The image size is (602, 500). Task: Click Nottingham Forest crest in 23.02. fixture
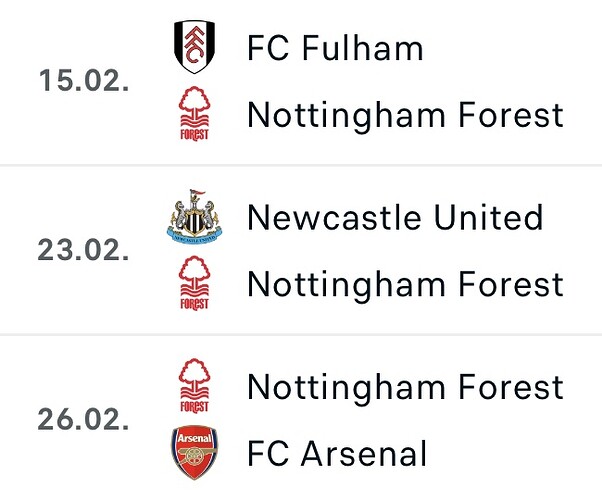[194, 283]
